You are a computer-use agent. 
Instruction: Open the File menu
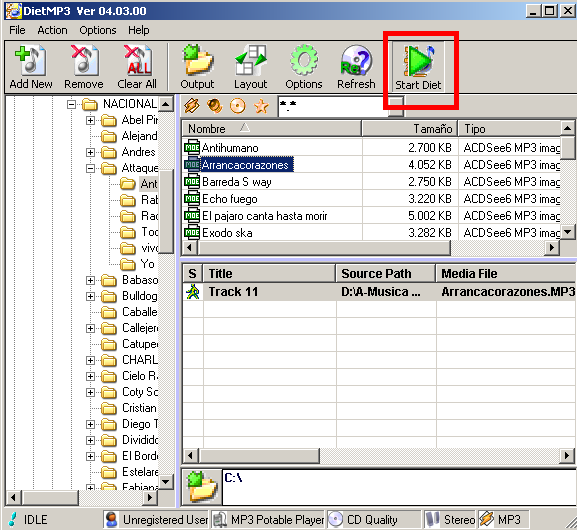point(17,30)
